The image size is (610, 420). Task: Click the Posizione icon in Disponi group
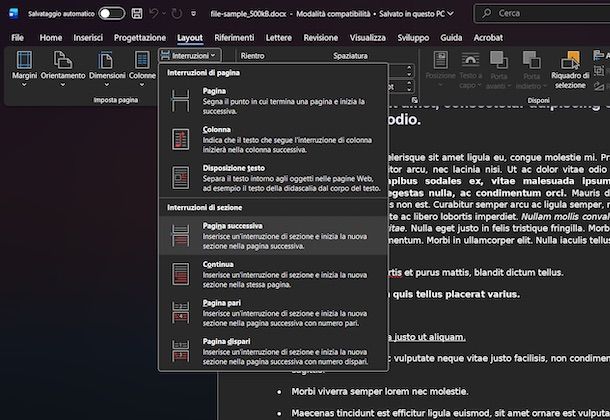pyautogui.click(x=440, y=60)
